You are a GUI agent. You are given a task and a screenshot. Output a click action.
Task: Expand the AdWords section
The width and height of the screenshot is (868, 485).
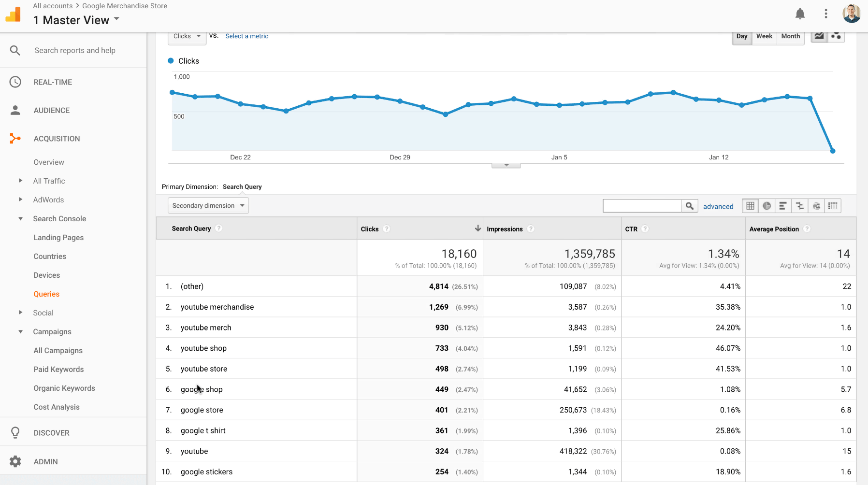point(20,200)
